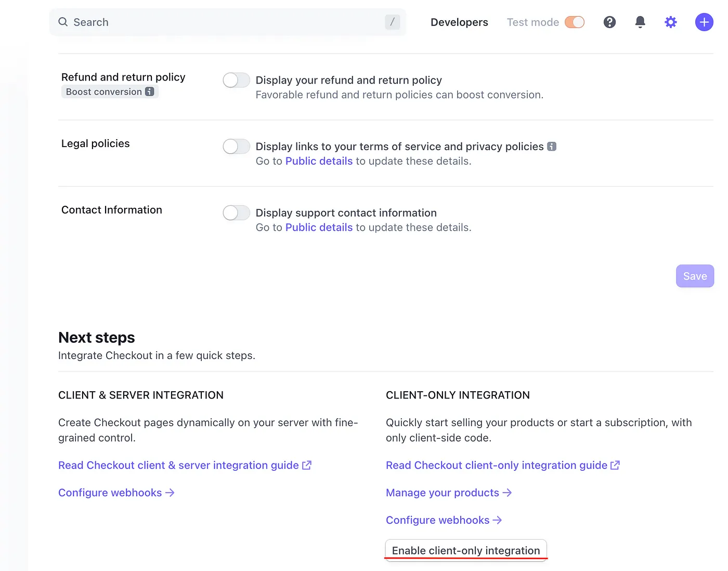Click info icon next to privacy policies text
Screen dimensions: 728x571
point(552,147)
